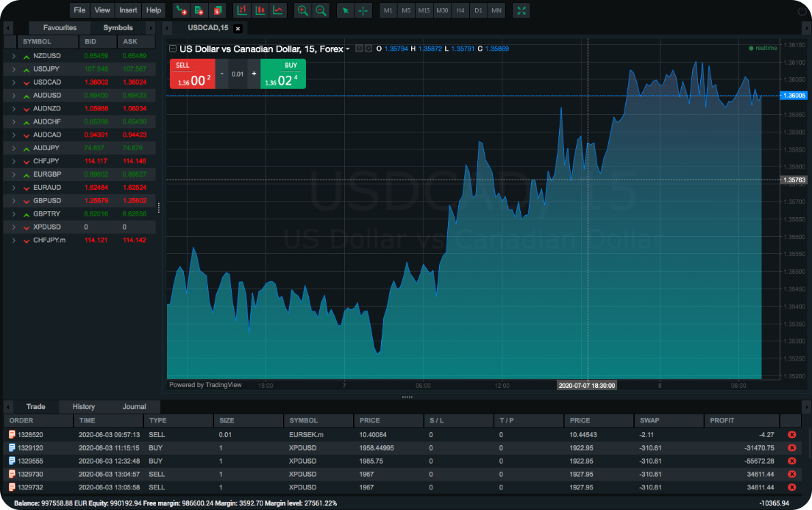Click the red SELL button

193,74
